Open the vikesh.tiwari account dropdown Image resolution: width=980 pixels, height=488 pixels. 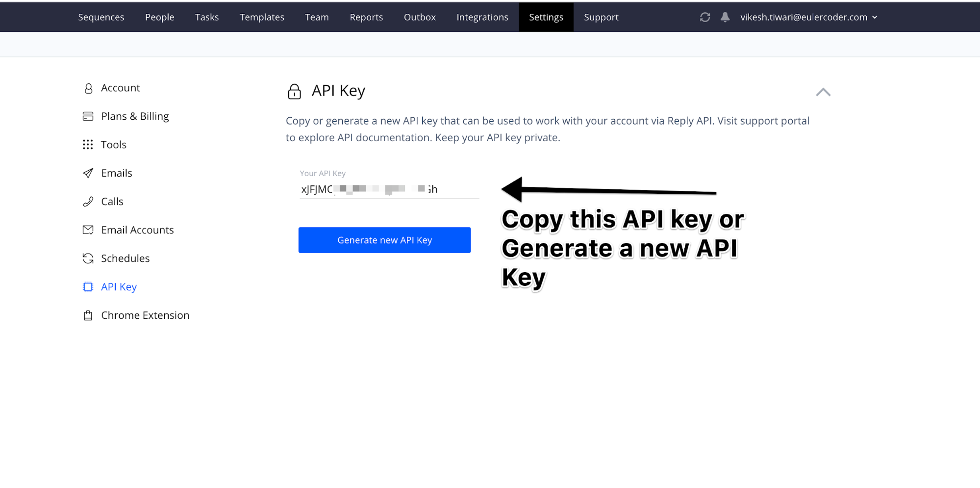(x=809, y=17)
